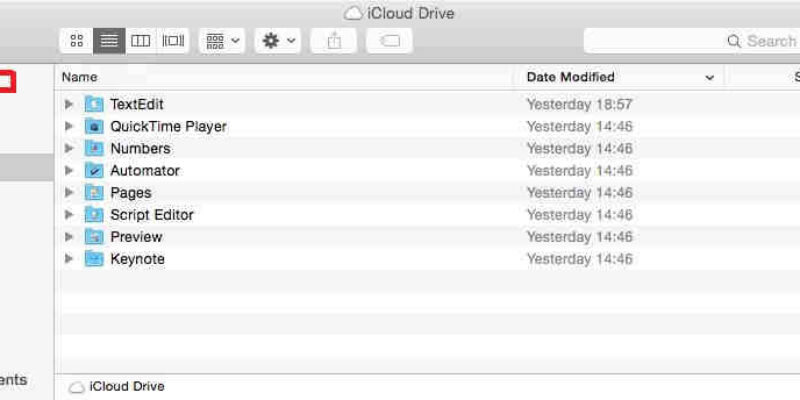800x400 pixels.
Task: Open the Action gear menu
Action: tap(278, 41)
